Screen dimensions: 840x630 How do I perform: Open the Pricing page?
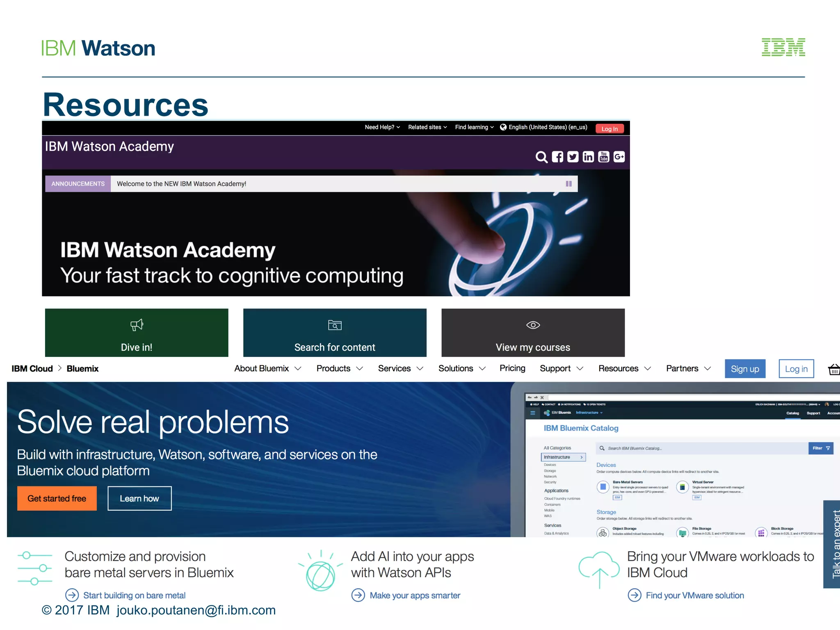click(512, 368)
